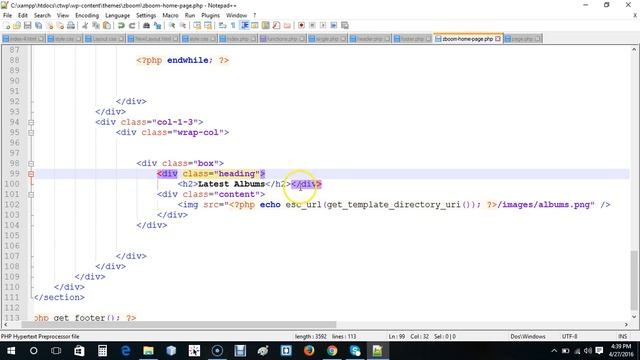Click Dos\Windows line ending in status bar

coord(528,336)
